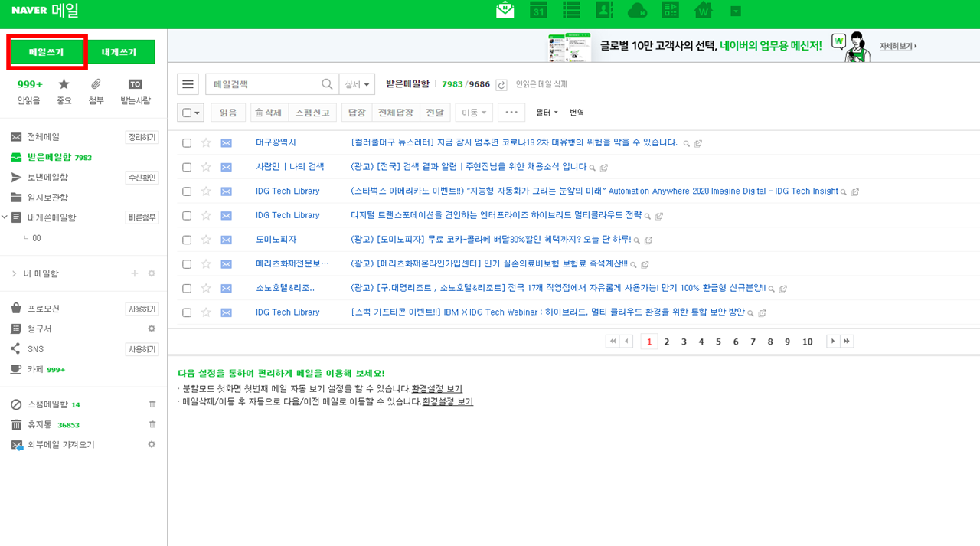Open 외부메일 가져오기 settings gear
The width and height of the screenshot is (980, 546).
[152, 444]
